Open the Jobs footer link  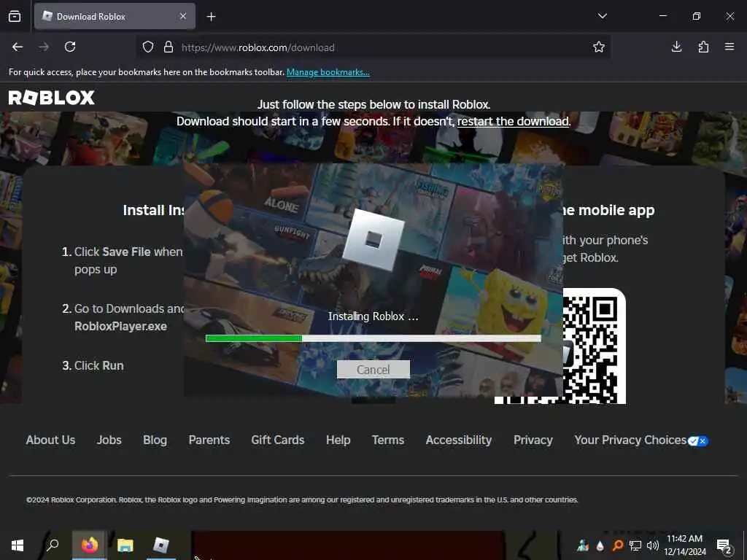pyautogui.click(x=109, y=440)
